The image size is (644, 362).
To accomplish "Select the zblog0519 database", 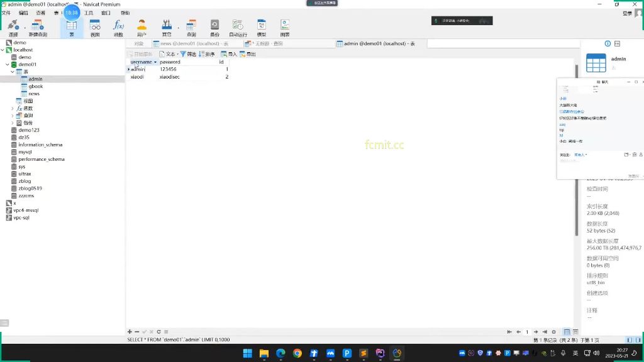I will click(x=30, y=189).
